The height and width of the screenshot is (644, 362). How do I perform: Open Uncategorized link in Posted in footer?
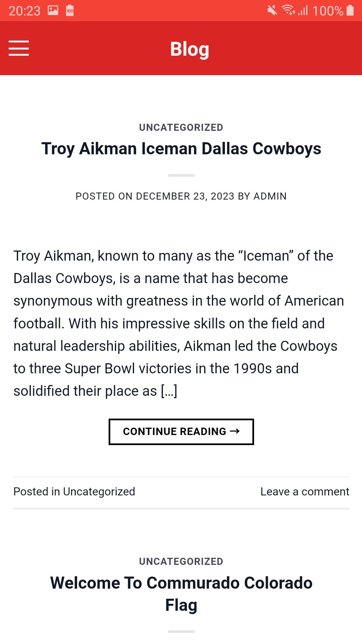coord(99,492)
